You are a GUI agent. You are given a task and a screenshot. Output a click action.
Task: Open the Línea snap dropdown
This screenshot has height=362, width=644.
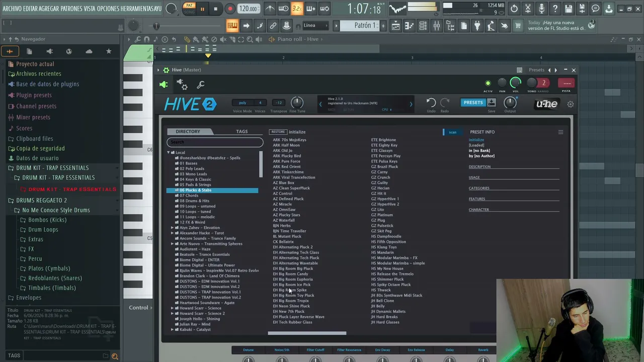tap(315, 26)
